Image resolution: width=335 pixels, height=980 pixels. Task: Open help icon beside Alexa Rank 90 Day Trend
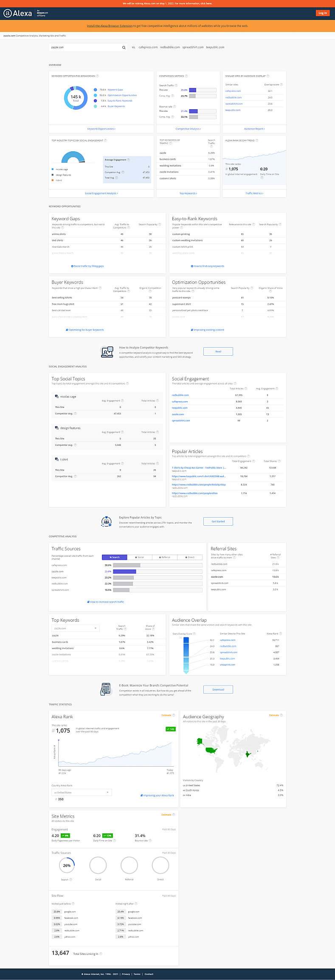pos(257,140)
